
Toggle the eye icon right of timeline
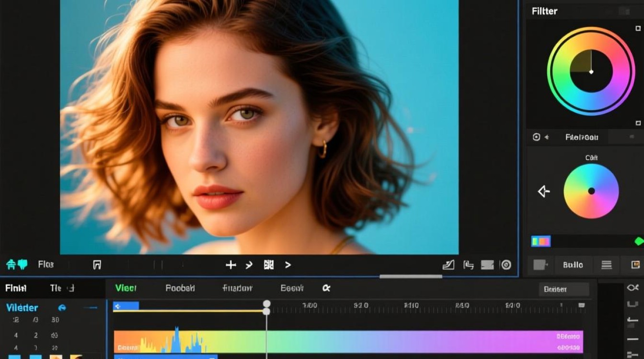tap(632, 288)
